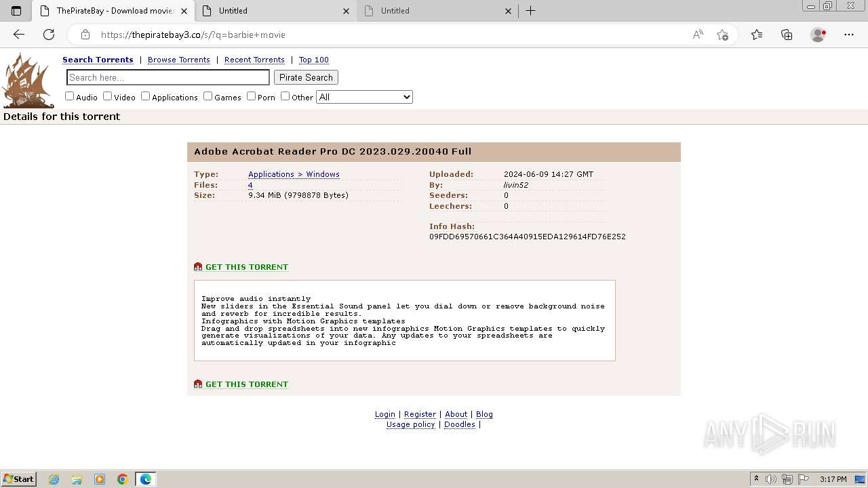Focus the Search here input field
The width and height of the screenshot is (868, 488).
[x=168, y=77]
